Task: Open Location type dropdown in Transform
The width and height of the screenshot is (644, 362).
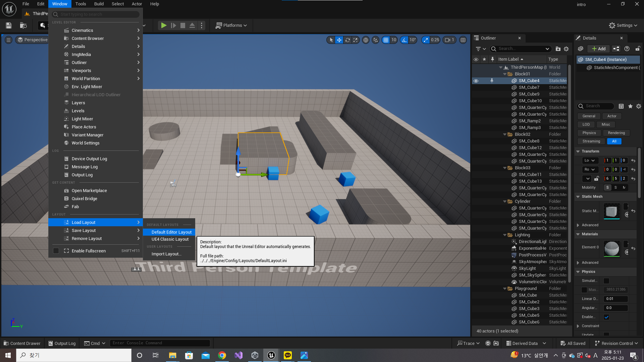Action: 590,161
